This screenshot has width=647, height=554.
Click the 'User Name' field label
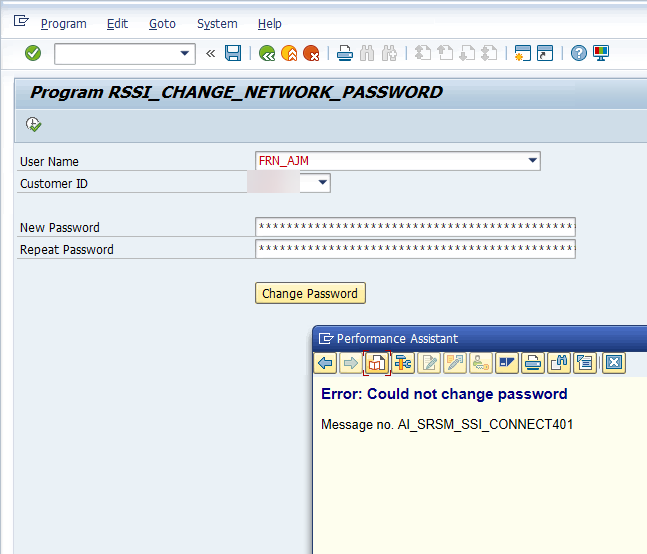[49, 162]
